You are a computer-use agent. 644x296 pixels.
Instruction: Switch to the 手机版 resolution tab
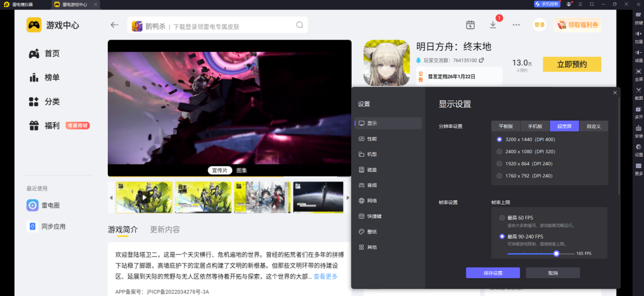pos(535,126)
